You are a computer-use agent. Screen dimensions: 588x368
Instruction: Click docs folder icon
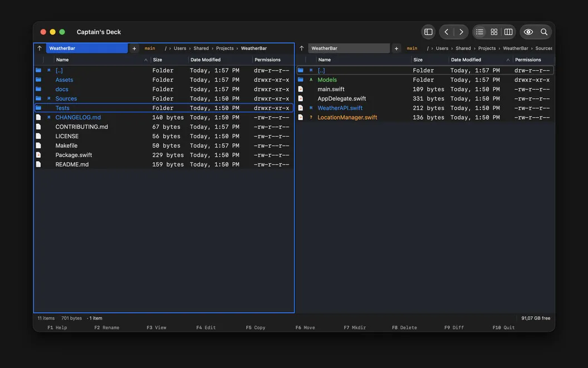[x=38, y=89]
